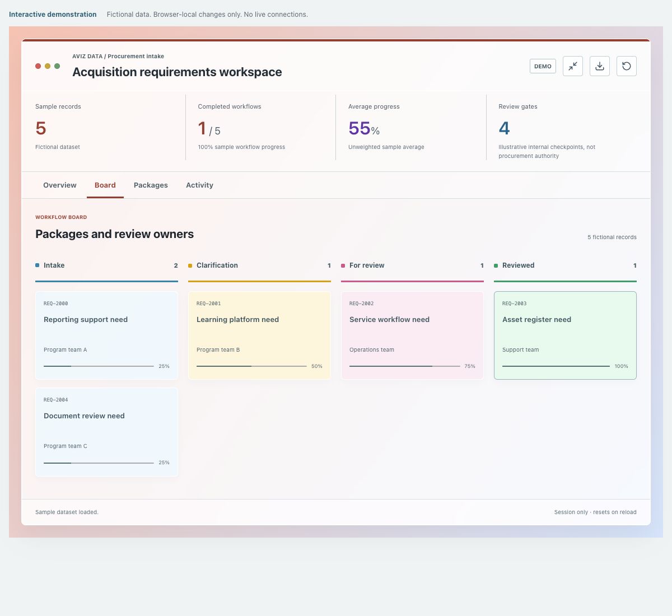This screenshot has height=616, width=672.
Task: Click 'Session only · resets on reload' text
Action: pos(595,512)
